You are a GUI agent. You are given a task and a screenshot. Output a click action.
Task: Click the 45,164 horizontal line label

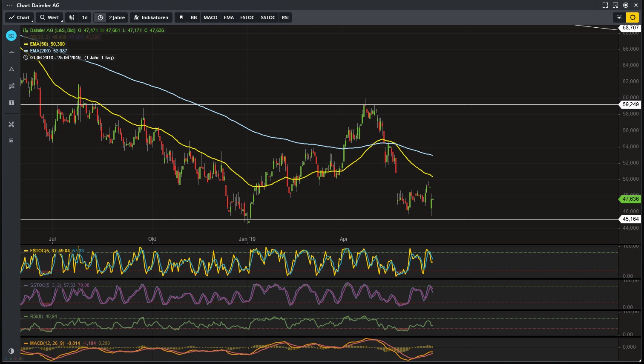point(630,219)
